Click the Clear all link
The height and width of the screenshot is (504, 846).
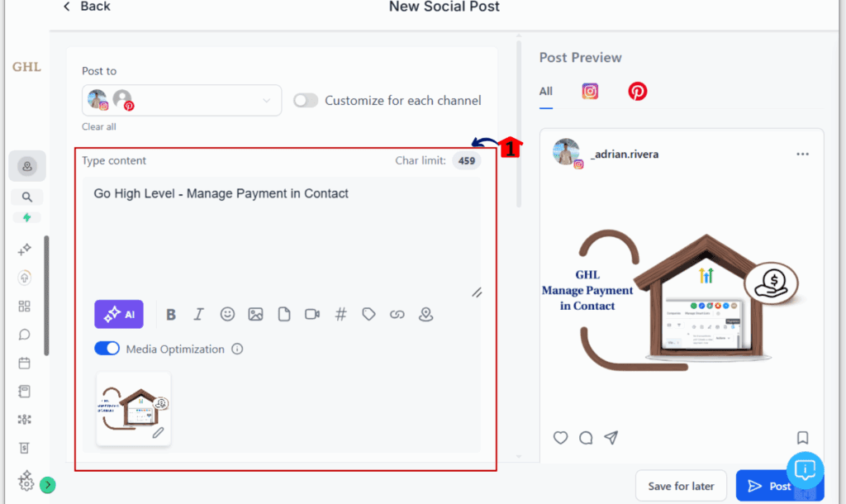click(x=99, y=126)
